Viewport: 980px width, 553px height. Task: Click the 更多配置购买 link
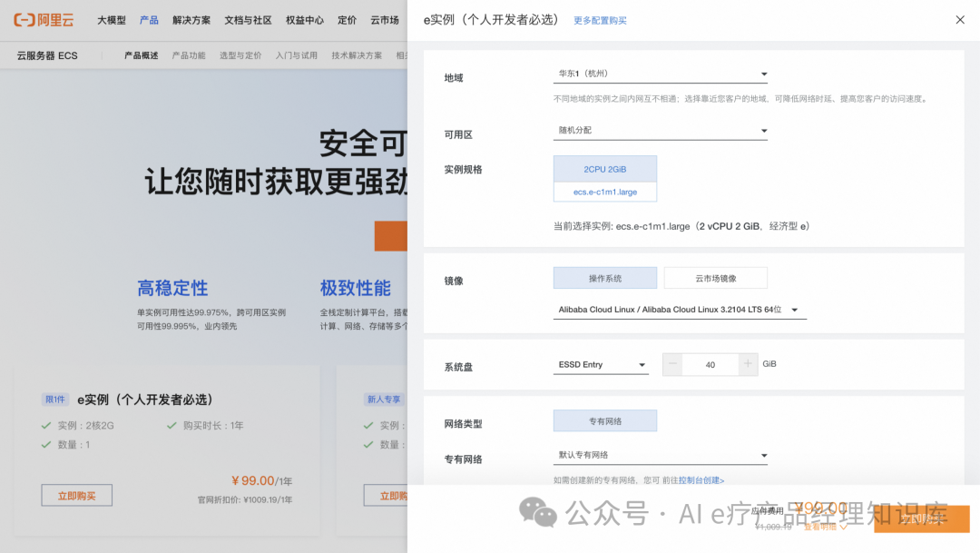(600, 21)
